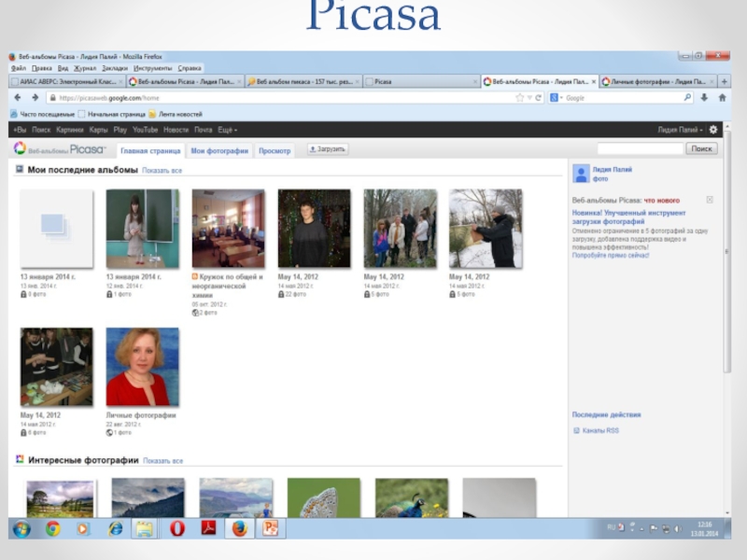Click the page vertical scrollbar
Screen dimensions: 747x560
click(x=727, y=251)
